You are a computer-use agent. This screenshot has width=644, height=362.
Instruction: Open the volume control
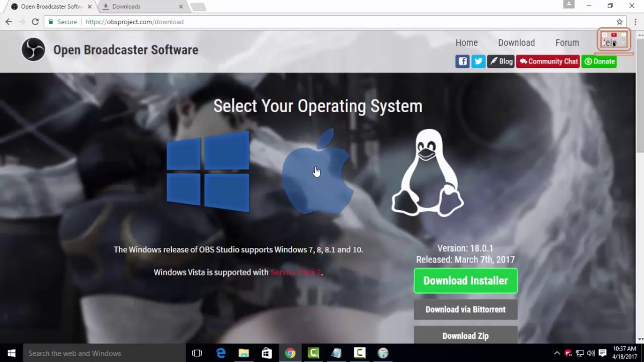pos(591,353)
